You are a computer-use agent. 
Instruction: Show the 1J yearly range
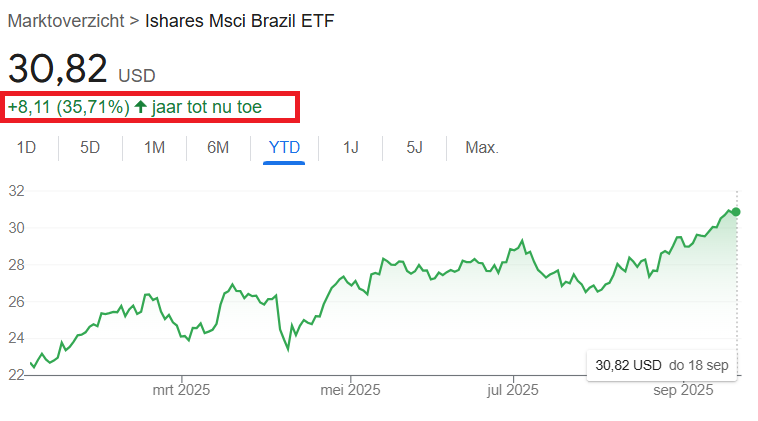pyautogui.click(x=351, y=148)
